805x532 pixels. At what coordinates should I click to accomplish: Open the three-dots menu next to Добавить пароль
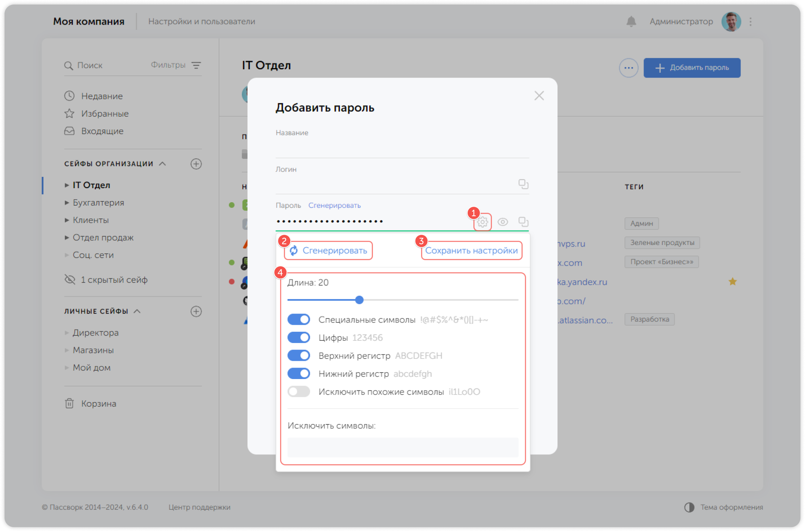coord(628,68)
